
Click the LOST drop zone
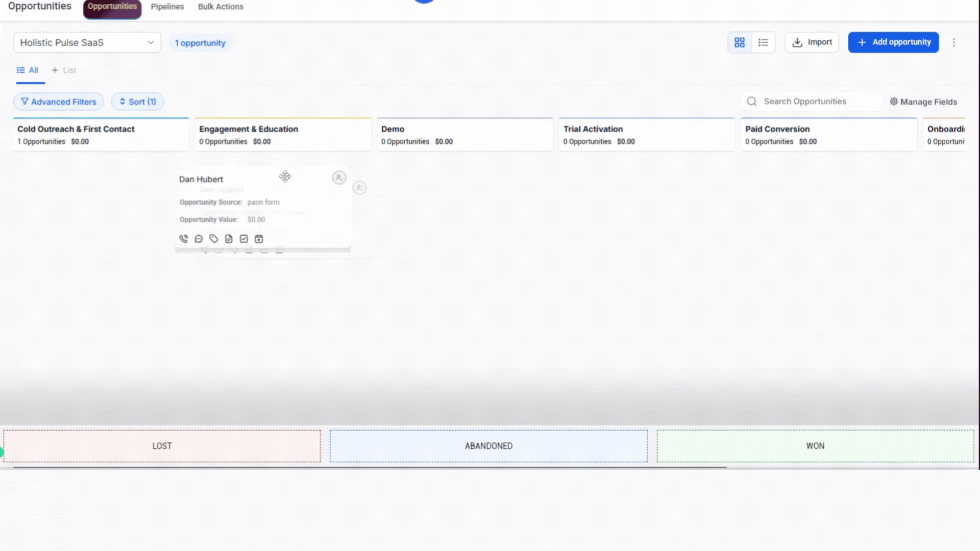tap(162, 446)
